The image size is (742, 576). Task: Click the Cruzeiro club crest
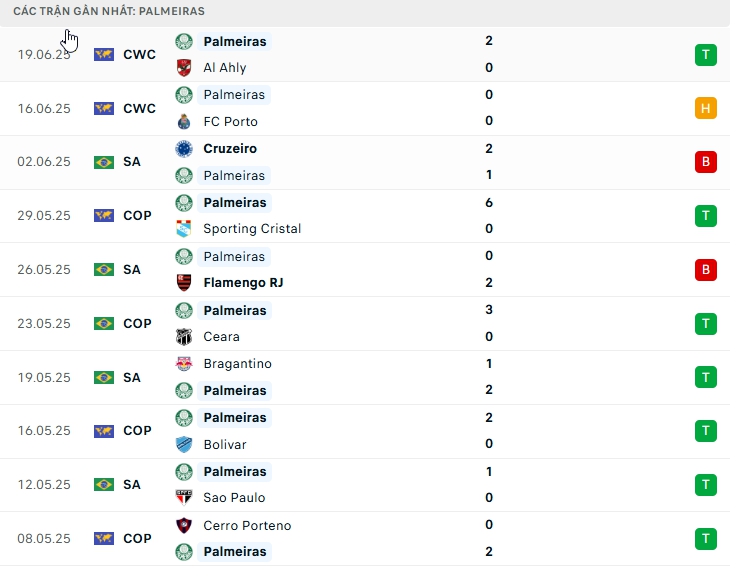184,149
